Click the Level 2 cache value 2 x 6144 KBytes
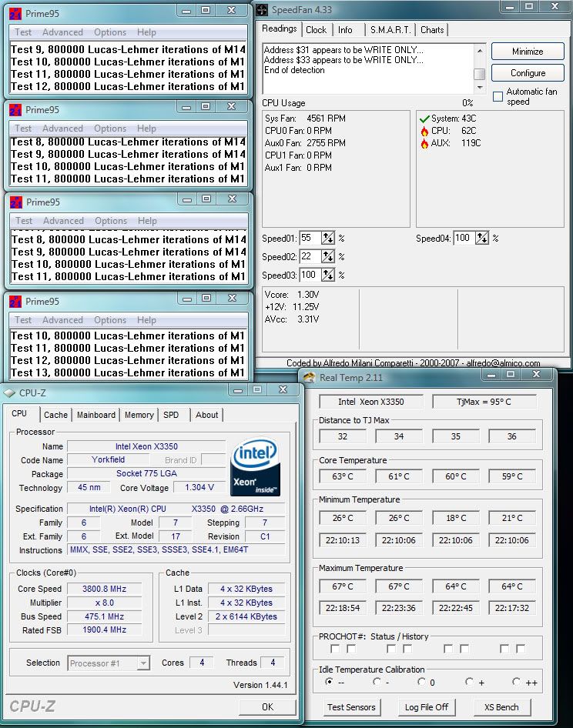Viewport: 573px width, 728px height. (246, 616)
